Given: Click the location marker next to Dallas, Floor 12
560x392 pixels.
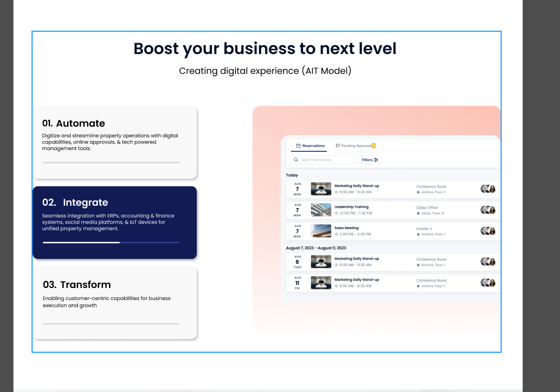Looking at the screenshot, I should click(x=418, y=213).
